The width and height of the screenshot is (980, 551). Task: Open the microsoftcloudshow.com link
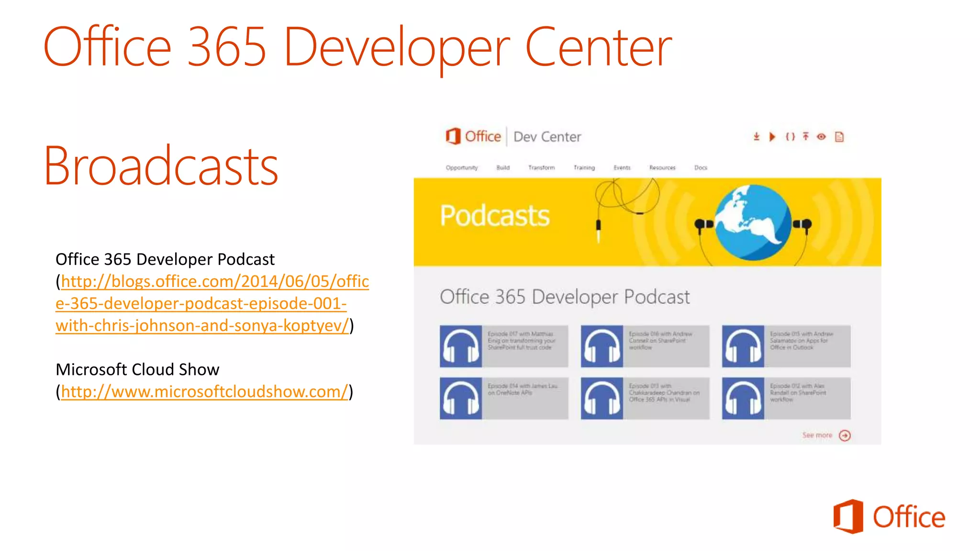pyautogui.click(x=204, y=392)
